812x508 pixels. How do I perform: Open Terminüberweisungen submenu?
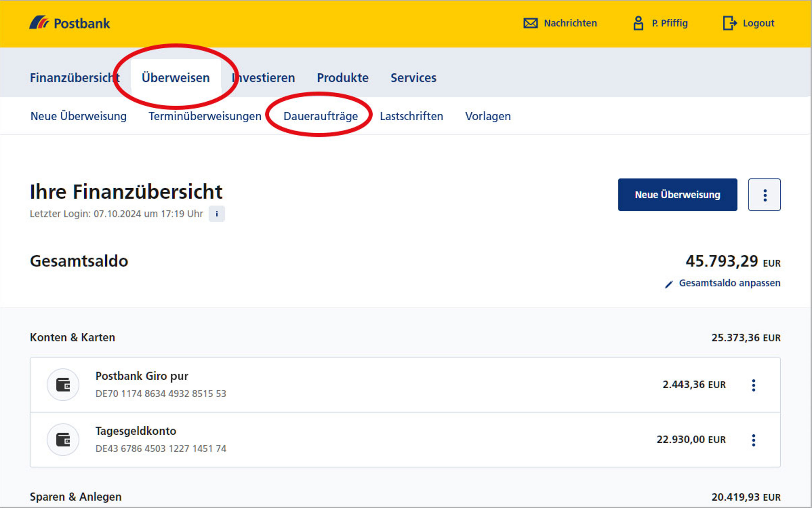click(x=205, y=116)
